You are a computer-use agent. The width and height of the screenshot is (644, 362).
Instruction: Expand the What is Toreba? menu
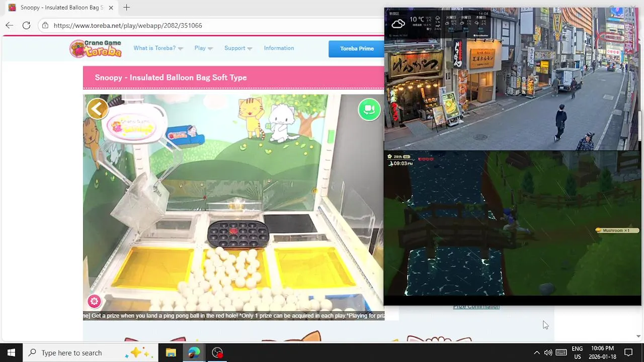point(158,48)
